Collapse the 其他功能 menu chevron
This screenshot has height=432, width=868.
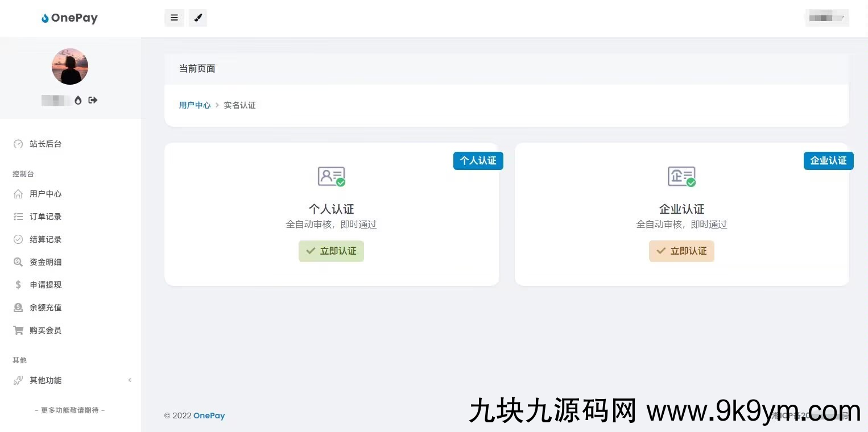tap(130, 380)
